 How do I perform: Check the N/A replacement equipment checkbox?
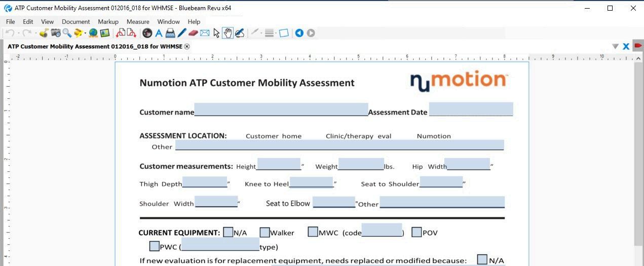coord(482,259)
